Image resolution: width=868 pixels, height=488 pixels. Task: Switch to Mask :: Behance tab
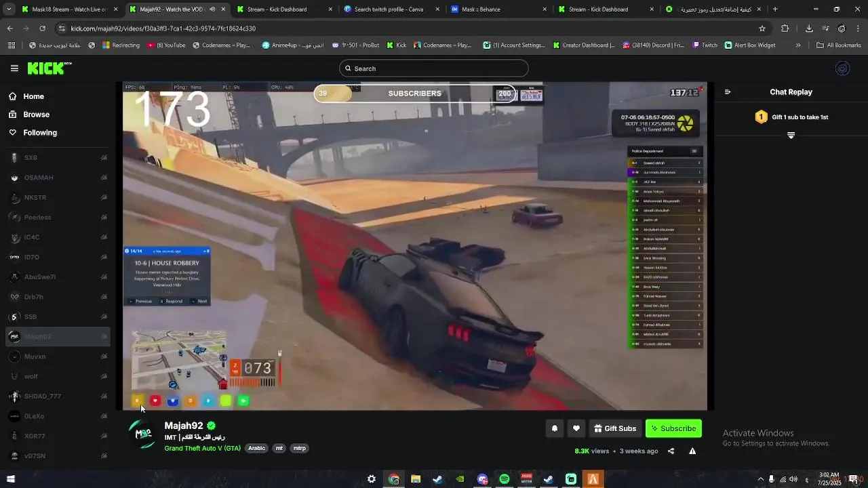click(x=500, y=9)
